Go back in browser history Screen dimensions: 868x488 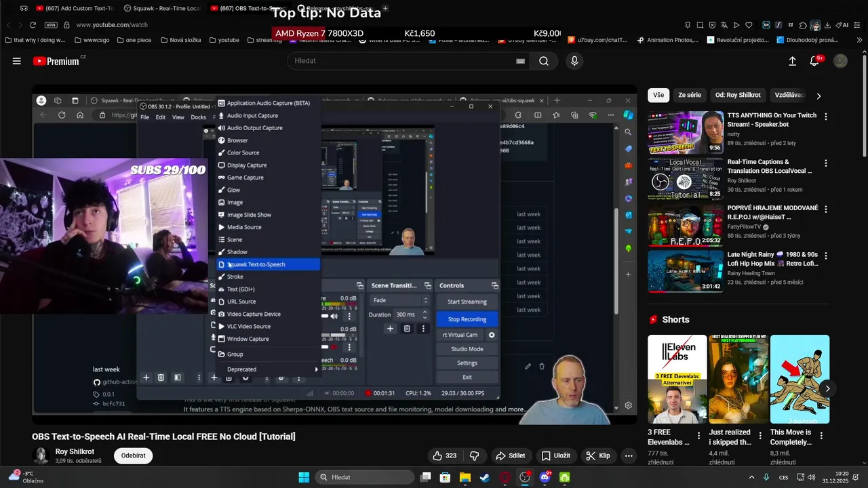(x=9, y=25)
